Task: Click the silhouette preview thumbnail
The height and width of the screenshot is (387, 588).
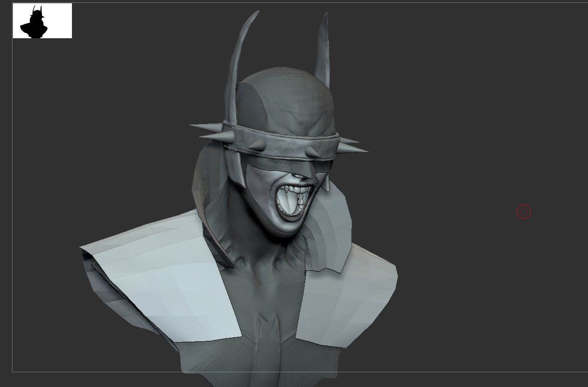Action: pos(42,21)
